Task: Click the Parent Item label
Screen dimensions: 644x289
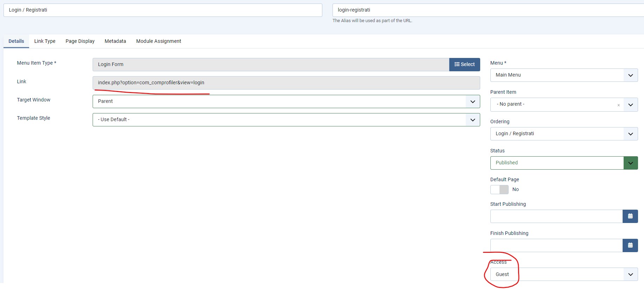Action: (x=503, y=92)
